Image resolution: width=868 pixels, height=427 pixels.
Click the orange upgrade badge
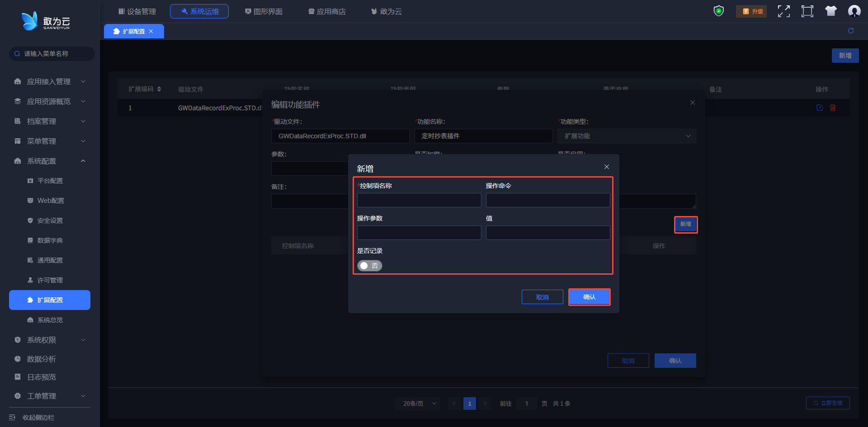click(x=752, y=11)
